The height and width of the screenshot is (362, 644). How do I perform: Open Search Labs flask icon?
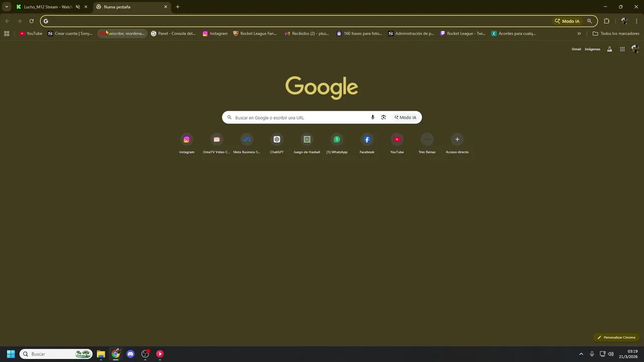pos(609,49)
